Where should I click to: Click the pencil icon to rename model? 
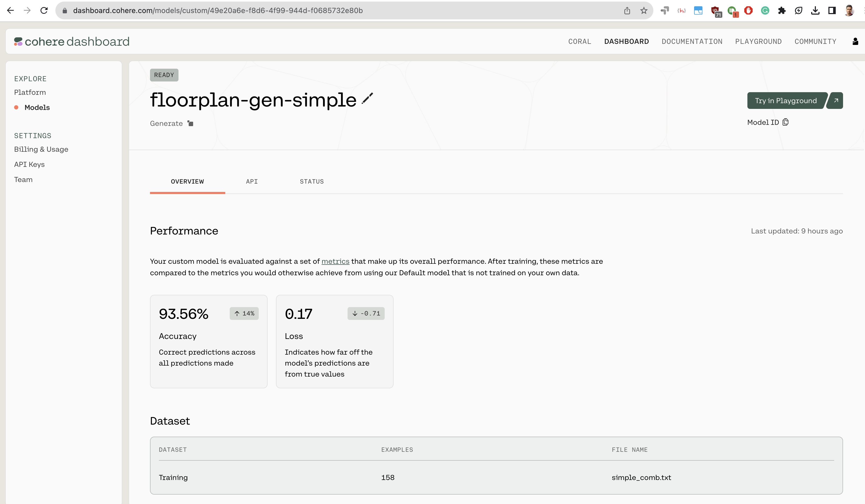point(367,98)
